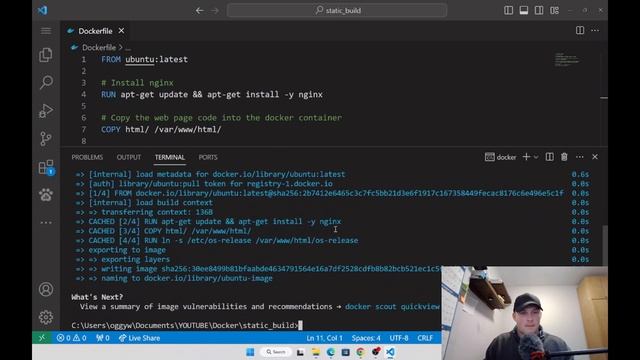Place cursor on 'FROM ubuntu:latest' line
Image resolution: width=640 pixels, height=360 pixels.
[x=144, y=60]
